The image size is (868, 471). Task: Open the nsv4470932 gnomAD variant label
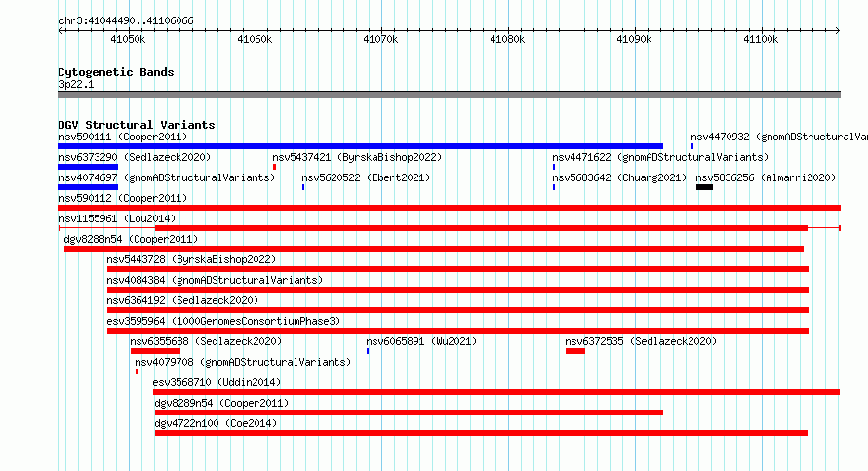(x=779, y=137)
